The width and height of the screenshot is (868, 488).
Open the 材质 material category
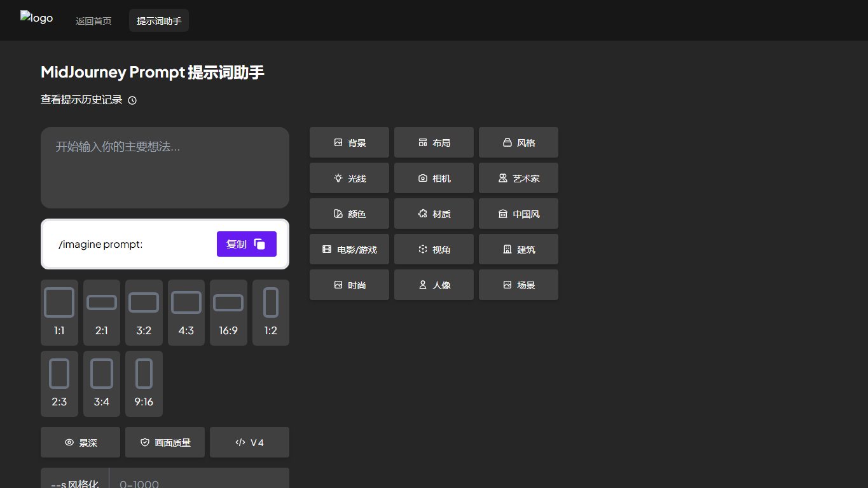coord(434,213)
